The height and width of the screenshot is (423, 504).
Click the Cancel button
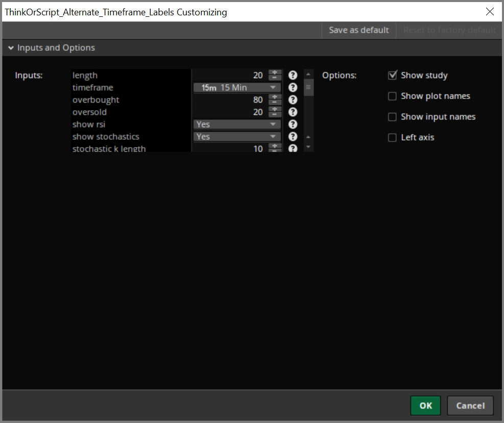tap(470, 406)
